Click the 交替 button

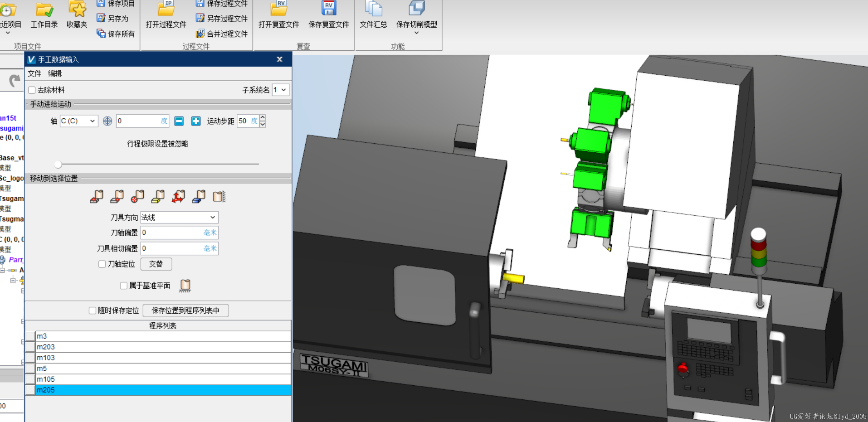pyautogui.click(x=156, y=264)
